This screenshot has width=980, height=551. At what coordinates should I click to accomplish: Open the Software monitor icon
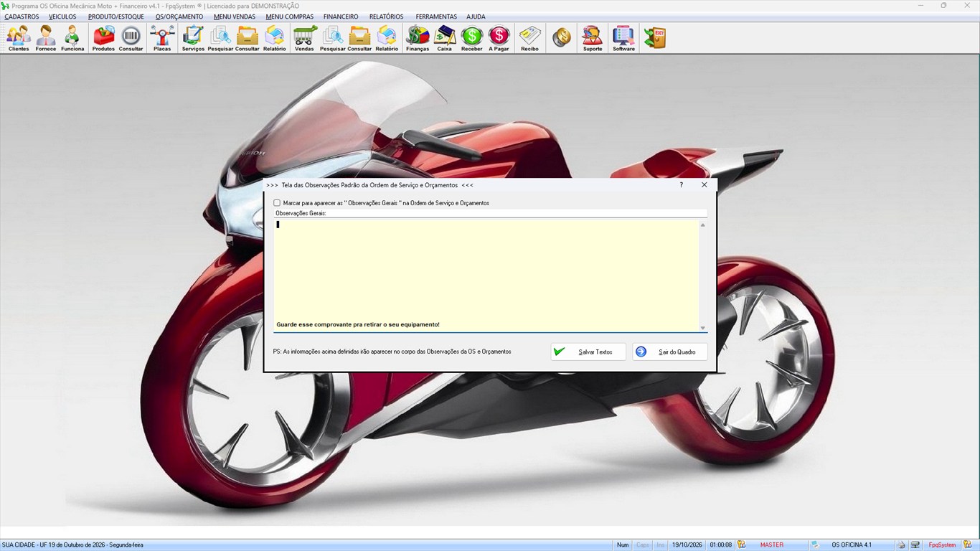[x=623, y=38]
